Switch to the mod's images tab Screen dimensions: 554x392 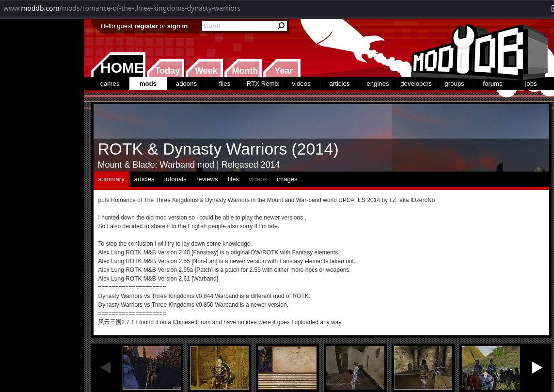pyautogui.click(x=287, y=179)
